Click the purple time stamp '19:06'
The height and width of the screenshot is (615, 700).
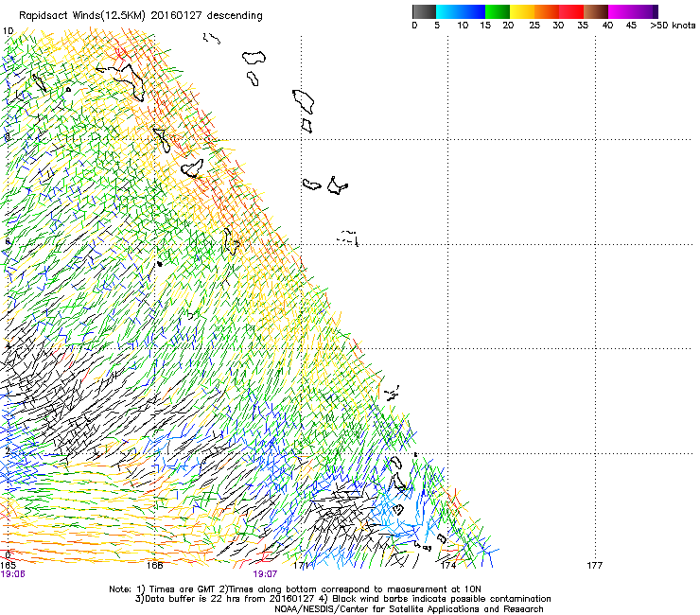[x=12, y=574]
